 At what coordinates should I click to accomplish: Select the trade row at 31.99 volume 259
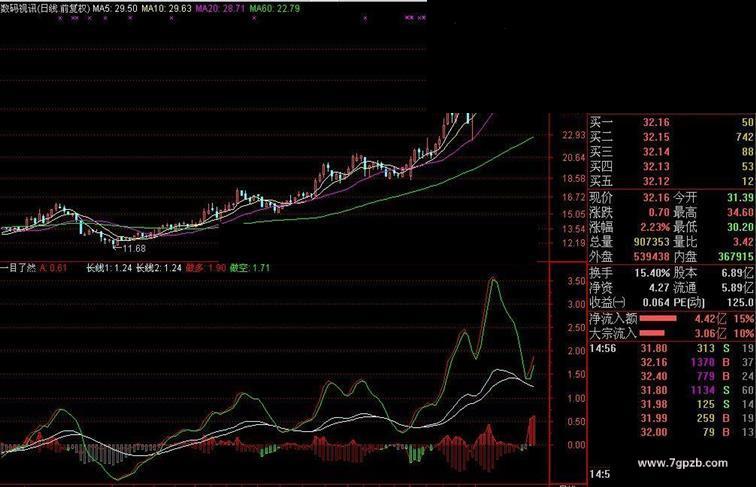(x=671, y=419)
